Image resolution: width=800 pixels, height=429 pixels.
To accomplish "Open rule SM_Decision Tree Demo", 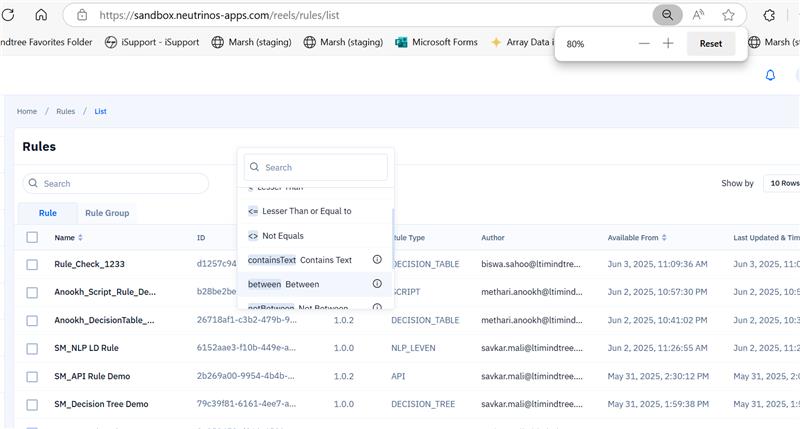I will (101, 404).
